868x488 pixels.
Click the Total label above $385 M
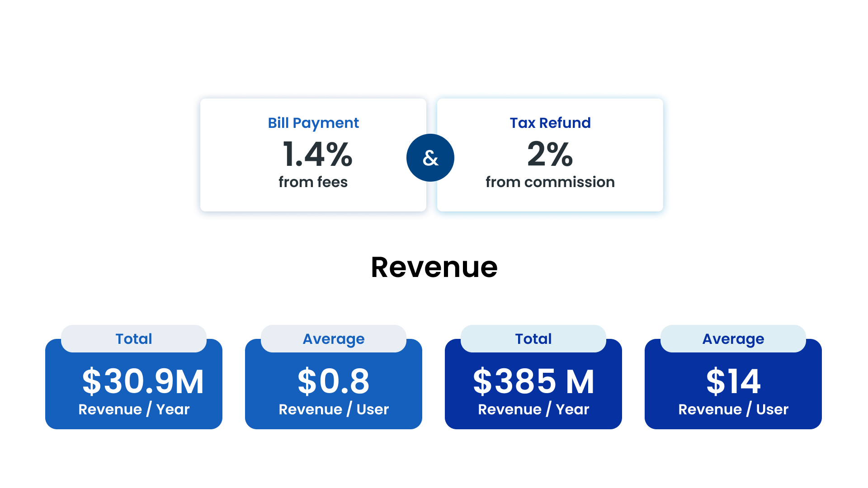(533, 339)
